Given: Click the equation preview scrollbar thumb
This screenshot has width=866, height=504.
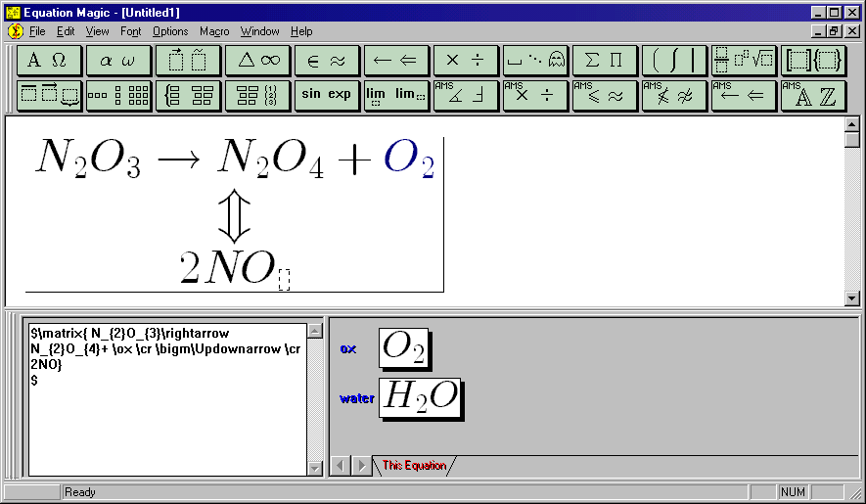Looking at the screenshot, I should click(852, 139).
